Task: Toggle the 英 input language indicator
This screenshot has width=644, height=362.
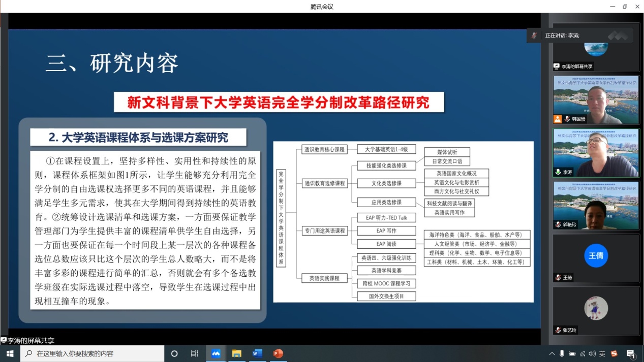Action: [x=602, y=353]
